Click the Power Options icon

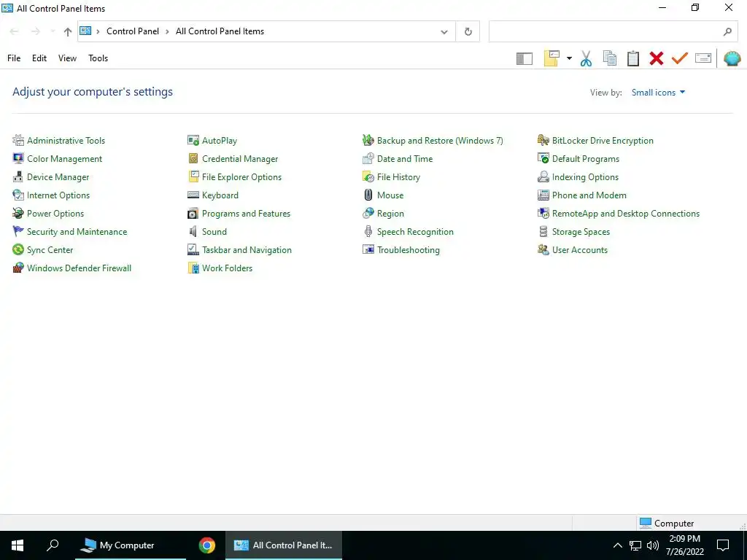[18, 213]
